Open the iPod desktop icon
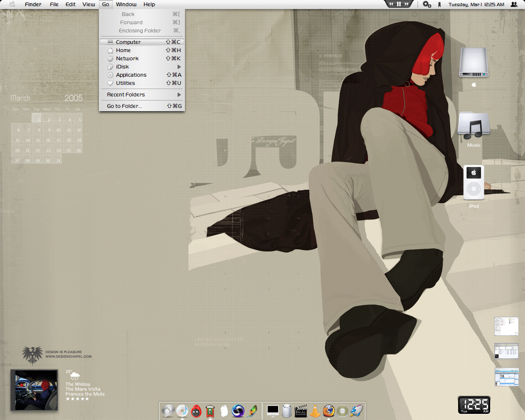This screenshot has height=420, width=525. (474, 183)
